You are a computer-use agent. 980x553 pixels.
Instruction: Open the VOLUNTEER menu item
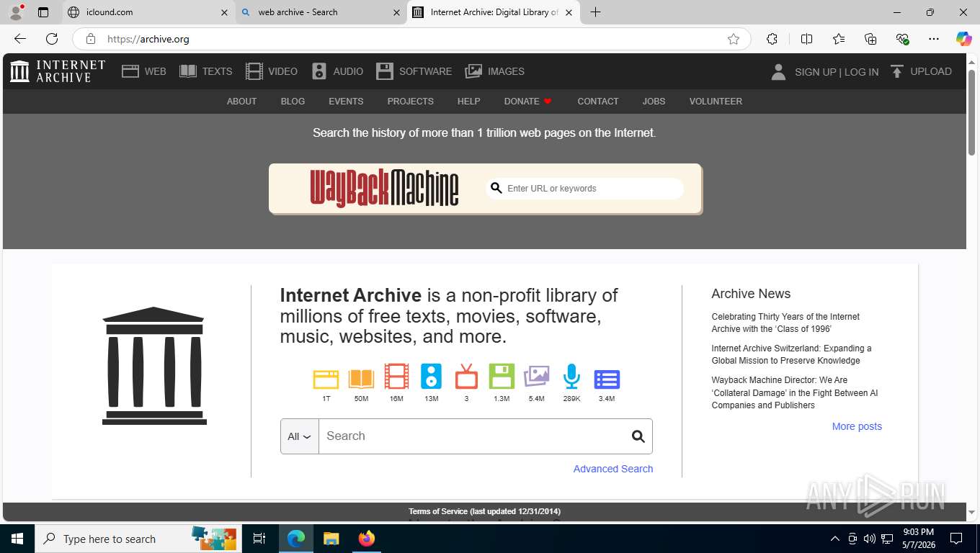(x=716, y=102)
